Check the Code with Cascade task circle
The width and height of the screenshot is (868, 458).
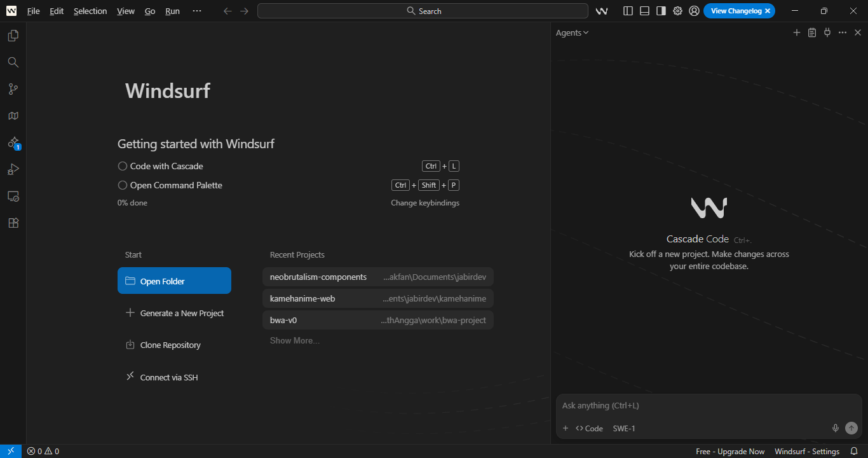[x=121, y=165]
